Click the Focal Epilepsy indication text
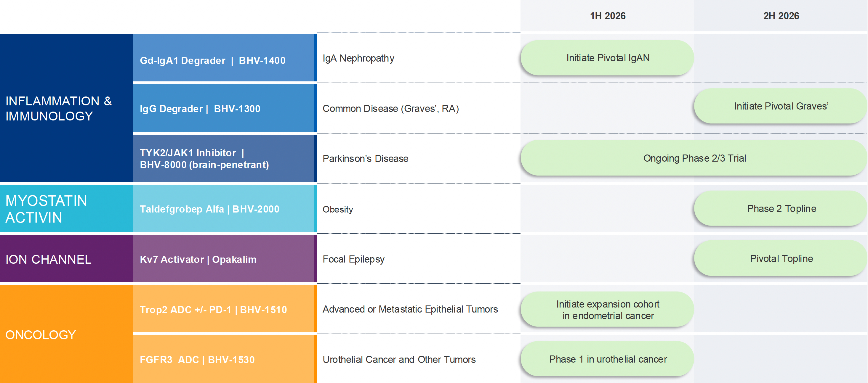Screen dimensions: 868x383 click(353, 259)
